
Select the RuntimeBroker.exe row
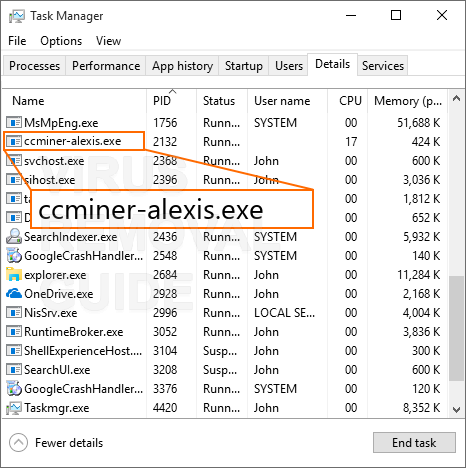pyautogui.click(x=225, y=332)
